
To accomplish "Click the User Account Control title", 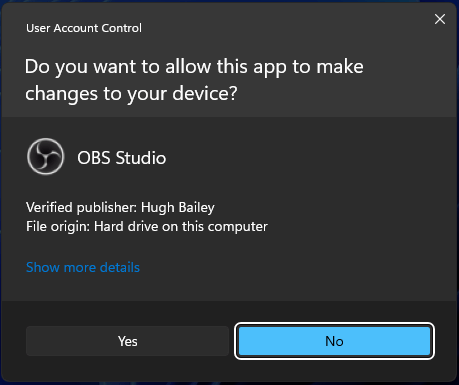I will (84, 28).
